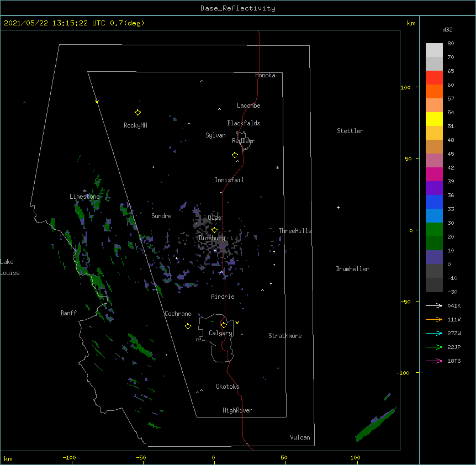Click the Drumheller label
The height and width of the screenshot is (465, 476).
352,269
